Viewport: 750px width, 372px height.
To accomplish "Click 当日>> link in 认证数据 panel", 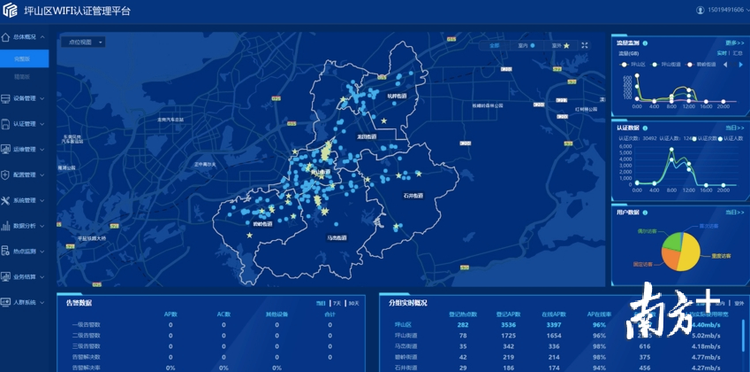I will [x=735, y=128].
